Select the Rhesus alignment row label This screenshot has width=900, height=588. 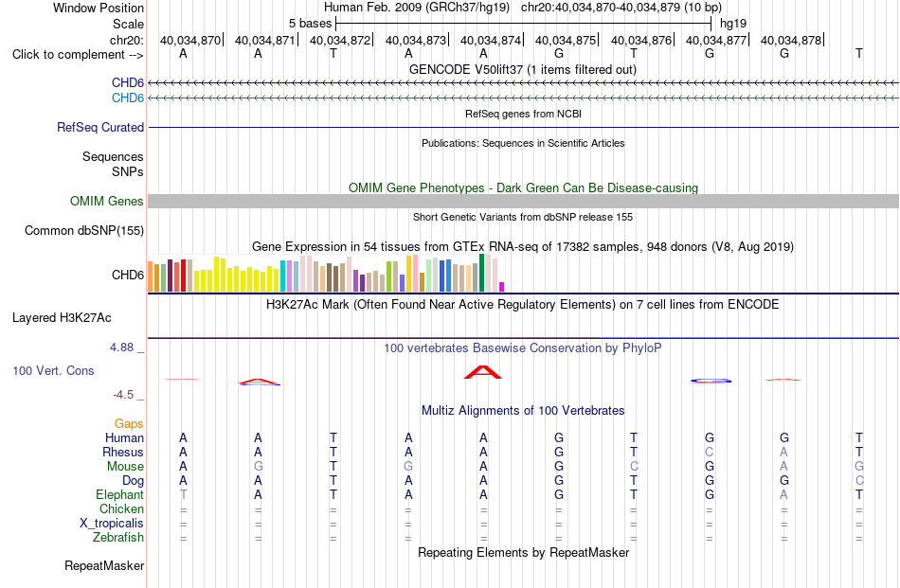coord(123,452)
